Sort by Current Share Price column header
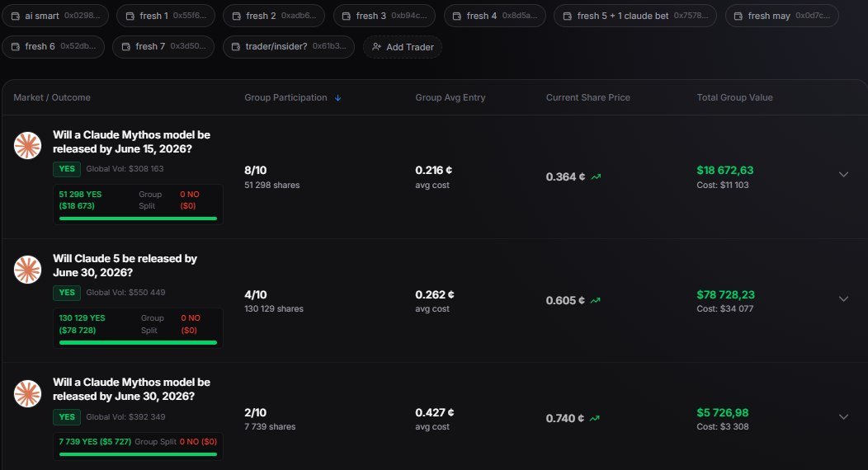 [588, 97]
